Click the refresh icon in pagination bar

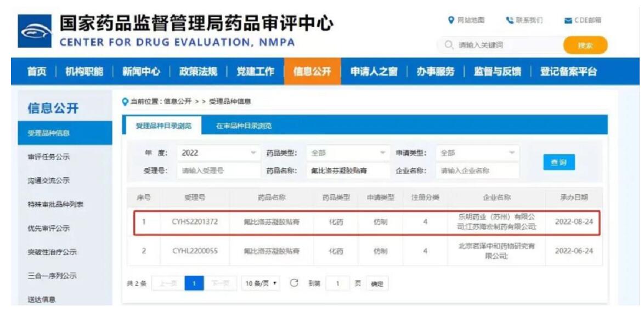coord(294,283)
